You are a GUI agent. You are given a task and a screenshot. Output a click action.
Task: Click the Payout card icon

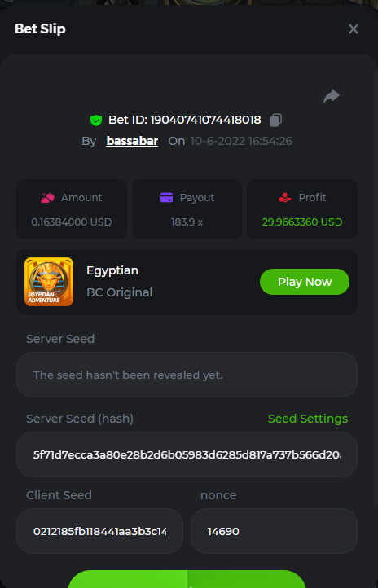coord(166,197)
